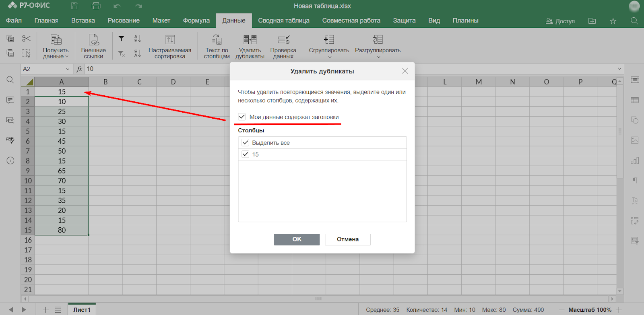Toggle 'Мои данные содержат заголовки' checkbox

pos(242,117)
